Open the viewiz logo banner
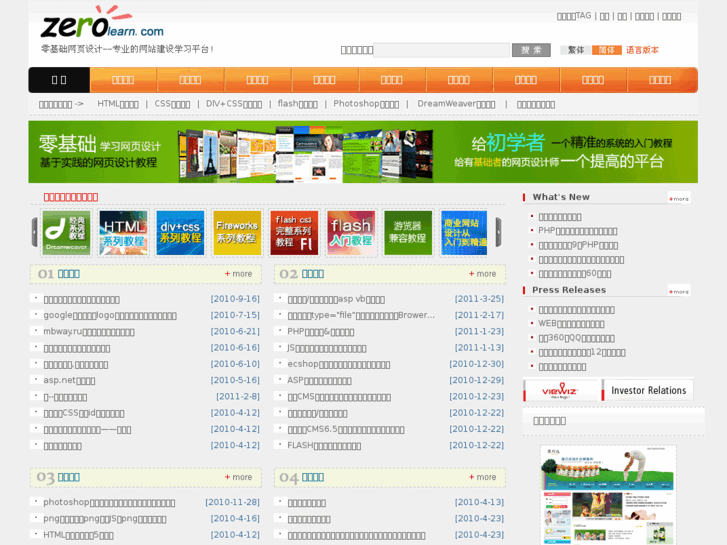The height and width of the screenshot is (545, 727). point(561,390)
